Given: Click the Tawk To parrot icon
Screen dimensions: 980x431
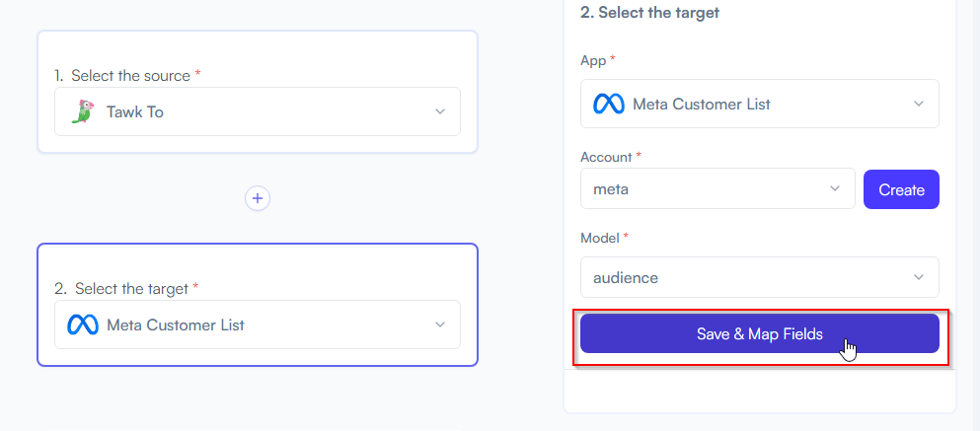Looking at the screenshot, I should tap(82, 111).
